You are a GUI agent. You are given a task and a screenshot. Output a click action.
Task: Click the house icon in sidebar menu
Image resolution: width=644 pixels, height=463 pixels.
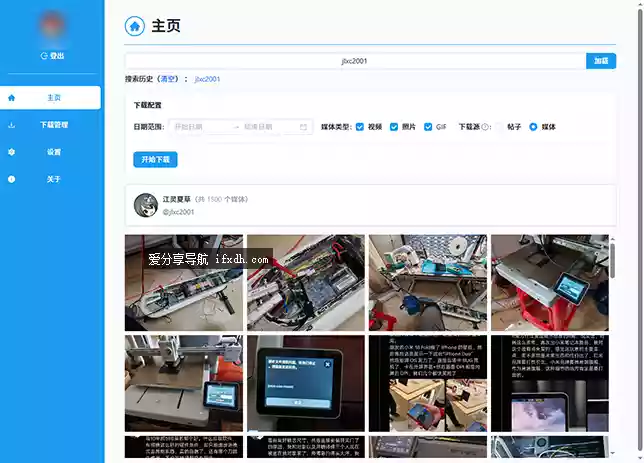click(x=12, y=98)
